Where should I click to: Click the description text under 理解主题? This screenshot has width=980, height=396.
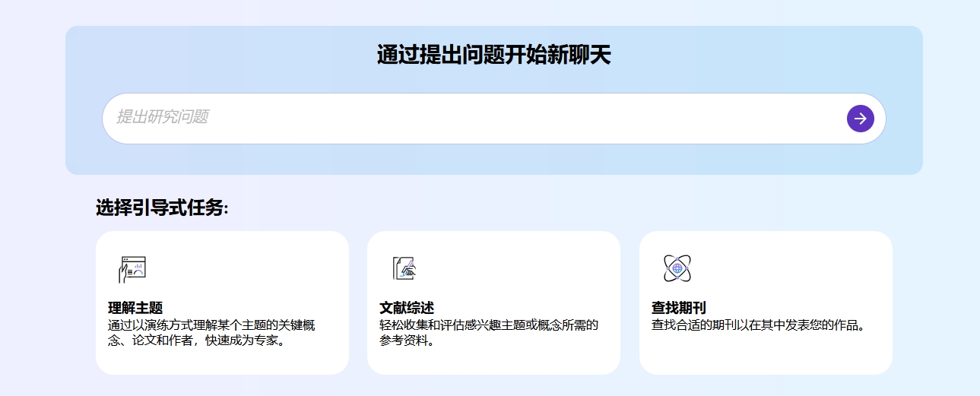pos(211,333)
